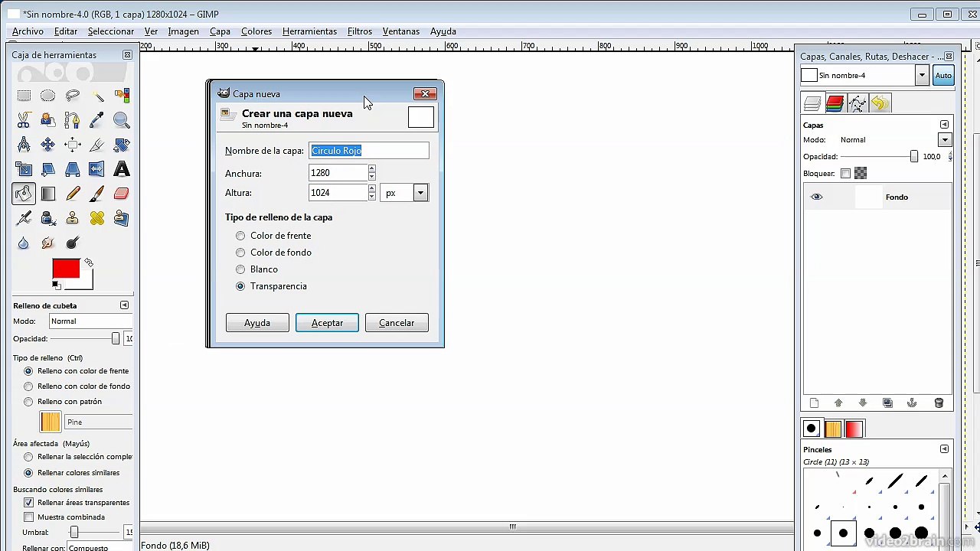Increase Anchura value with stepper arrow

(x=372, y=168)
